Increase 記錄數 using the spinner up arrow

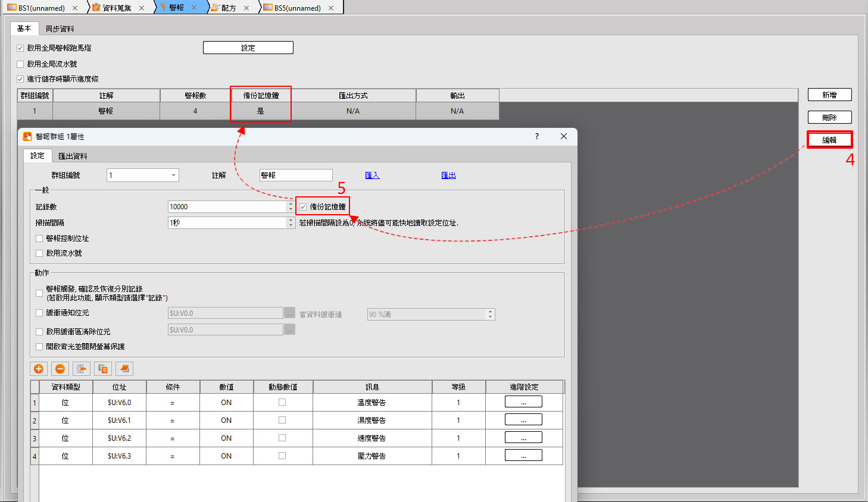point(291,204)
